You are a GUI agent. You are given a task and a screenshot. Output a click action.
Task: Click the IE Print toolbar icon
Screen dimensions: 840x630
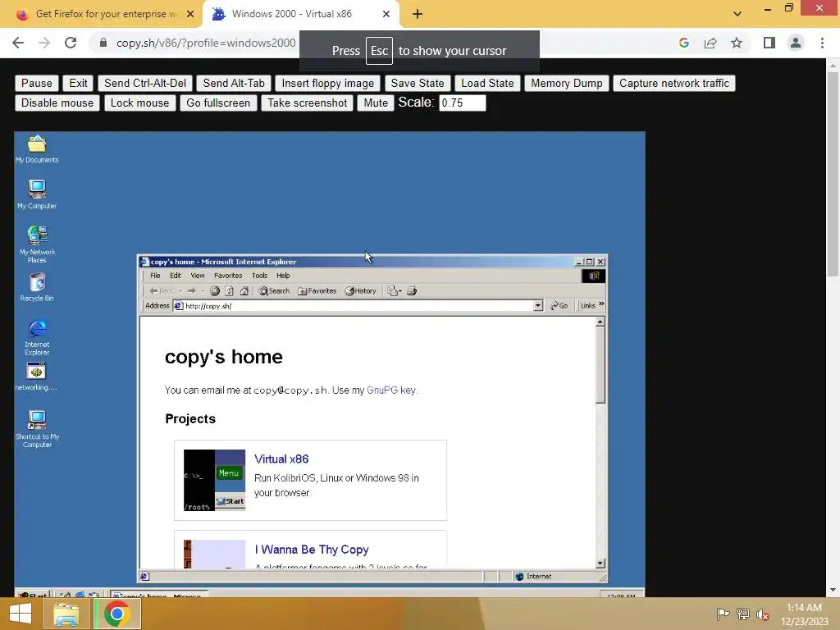pyautogui.click(x=412, y=291)
